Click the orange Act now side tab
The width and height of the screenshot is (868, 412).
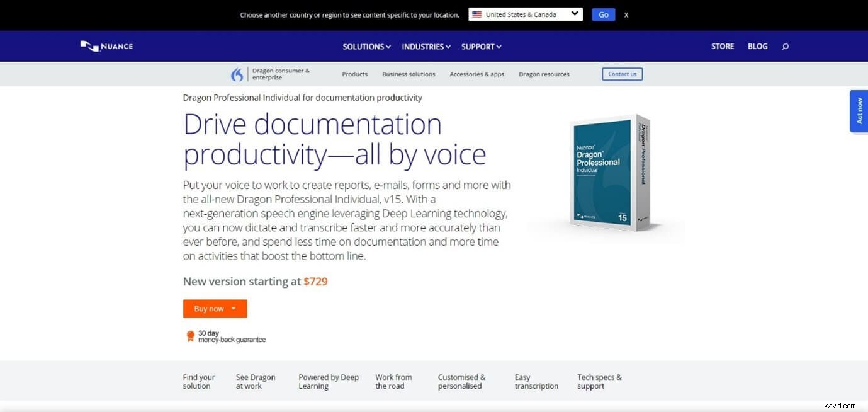pyautogui.click(x=859, y=111)
